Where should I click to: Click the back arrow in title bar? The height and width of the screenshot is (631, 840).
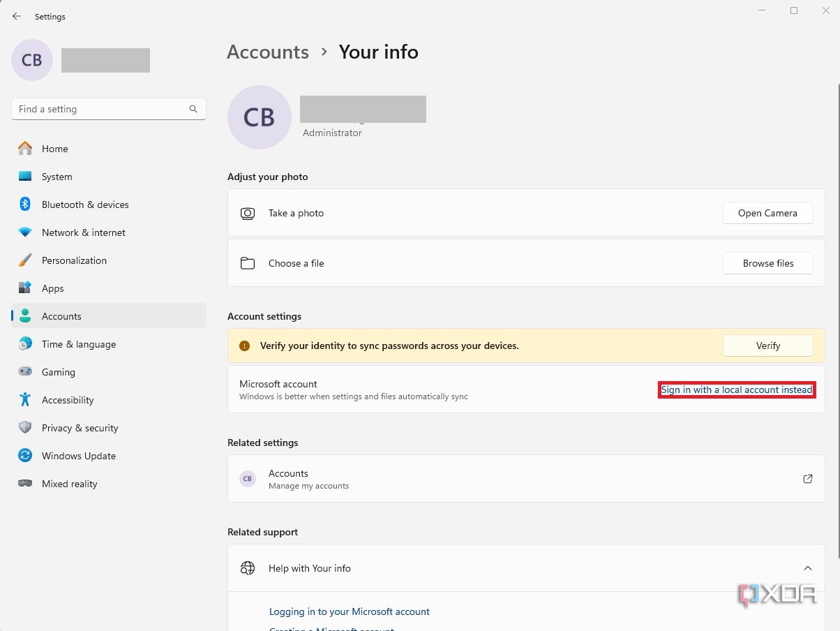pyautogui.click(x=17, y=16)
